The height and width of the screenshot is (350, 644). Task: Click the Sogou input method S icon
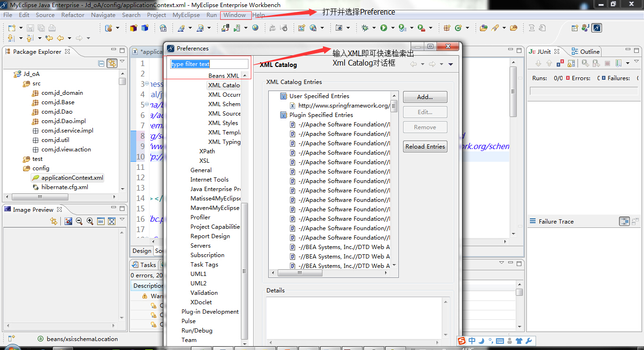click(462, 341)
